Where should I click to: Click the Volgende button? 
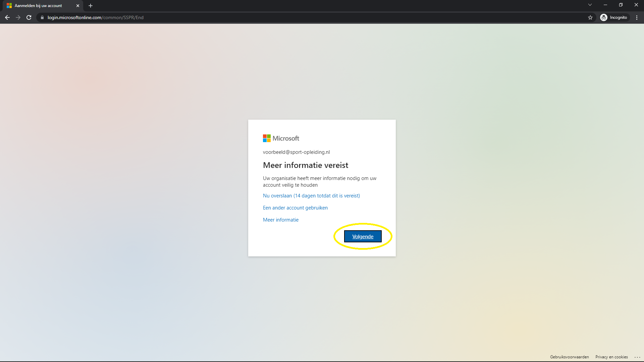coord(363,236)
